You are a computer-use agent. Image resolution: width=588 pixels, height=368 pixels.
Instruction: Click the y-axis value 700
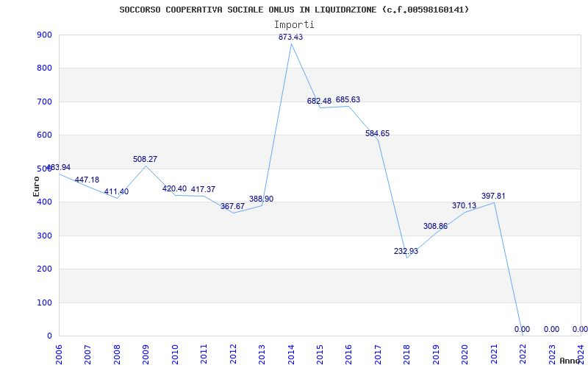[x=44, y=102]
